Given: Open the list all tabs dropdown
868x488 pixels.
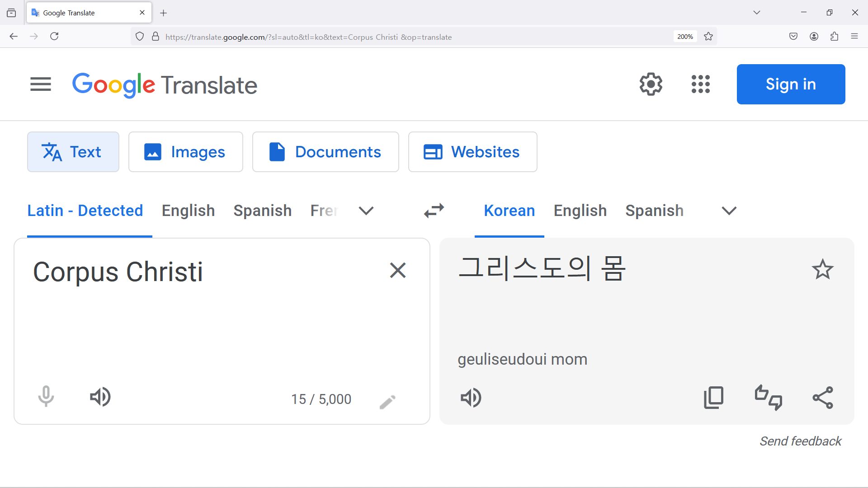Looking at the screenshot, I should [757, 13].
